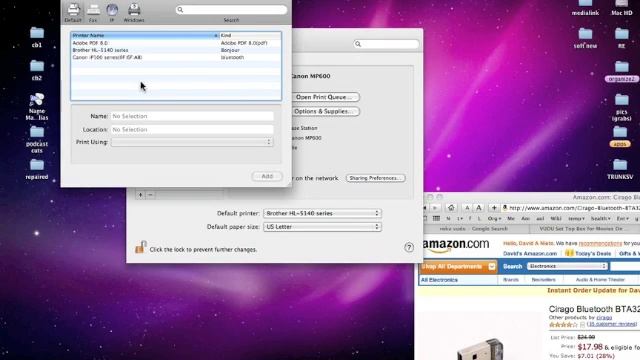Click Safari larger text A button
The image size is (640, 360).
click(479, 208)
